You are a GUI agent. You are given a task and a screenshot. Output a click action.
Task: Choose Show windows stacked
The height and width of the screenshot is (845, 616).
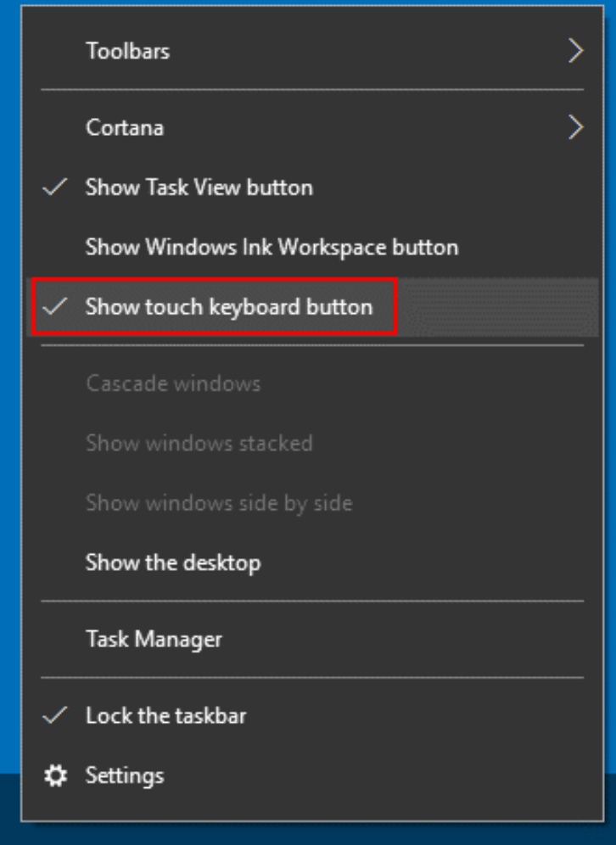(x=312, y=443)
